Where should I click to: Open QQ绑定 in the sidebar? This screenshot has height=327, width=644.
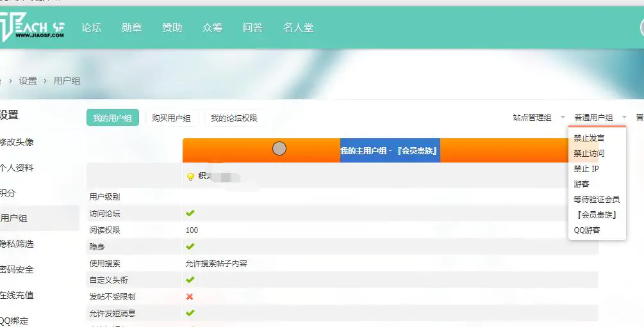[14, 321]
